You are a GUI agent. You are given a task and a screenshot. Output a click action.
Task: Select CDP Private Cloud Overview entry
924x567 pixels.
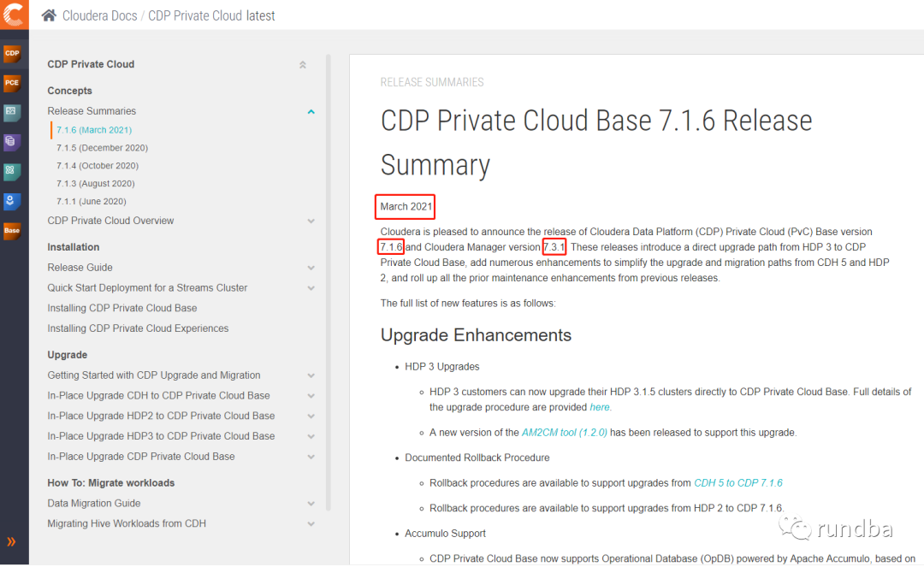110,221
